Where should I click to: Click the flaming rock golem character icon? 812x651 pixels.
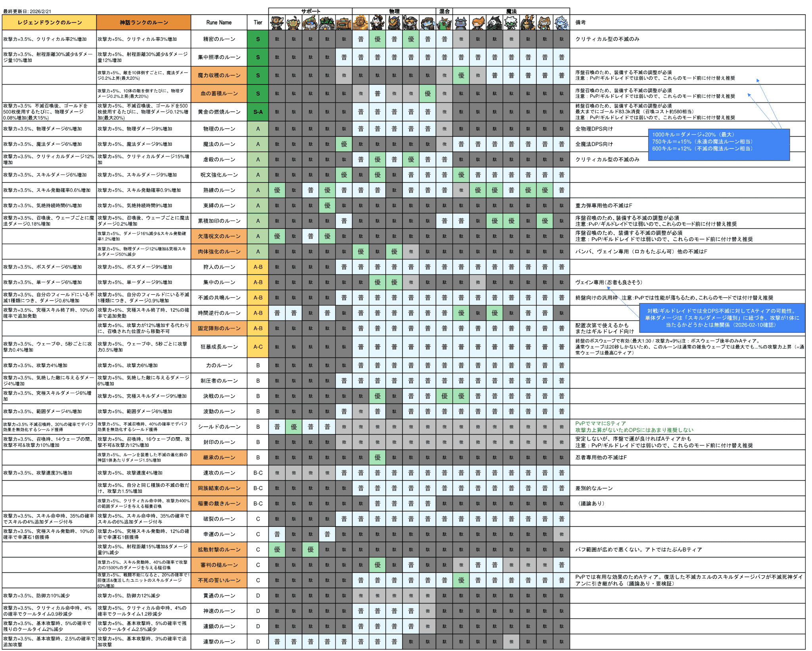pyautogui.click(x=360, y=23)
